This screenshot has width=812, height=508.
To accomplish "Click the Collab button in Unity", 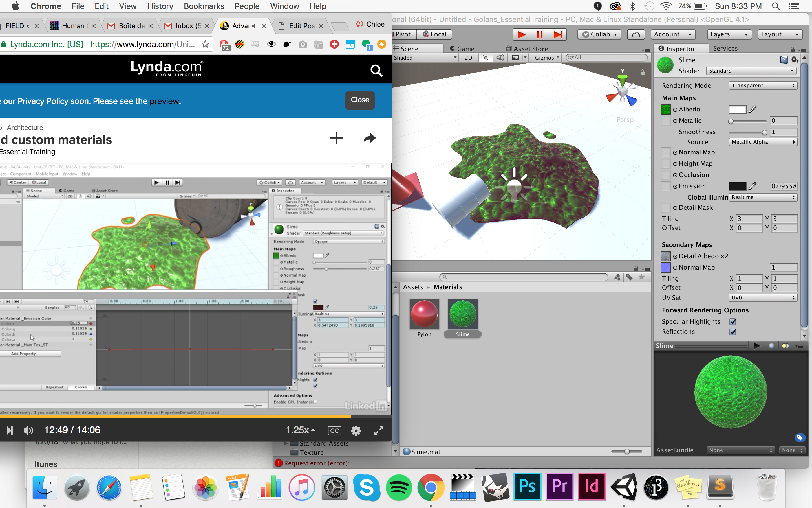I will pos(600,34).
